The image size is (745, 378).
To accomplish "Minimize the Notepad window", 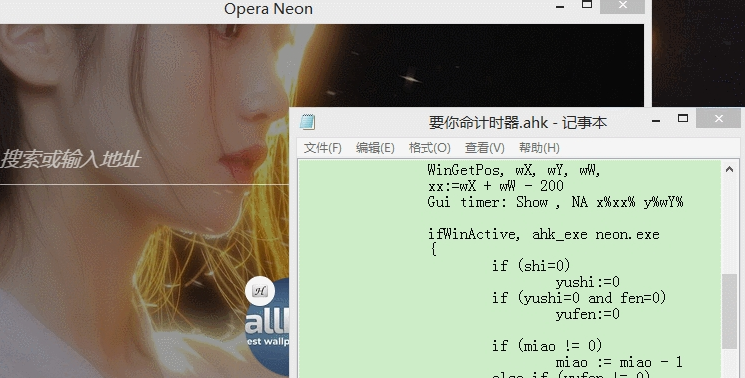I will click(x=656, y=121).
